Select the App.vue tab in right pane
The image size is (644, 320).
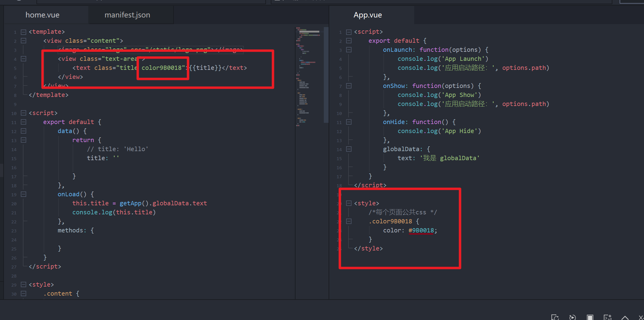[368, 15]
